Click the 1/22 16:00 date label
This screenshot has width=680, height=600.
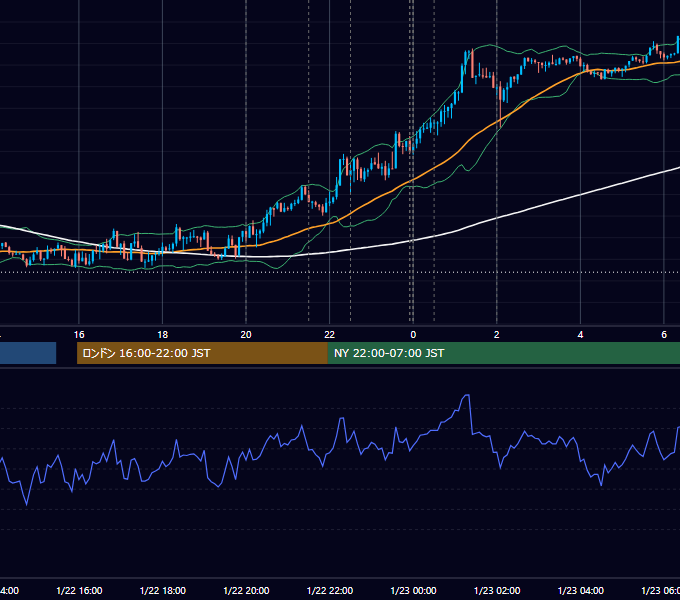tap(79, 590)
